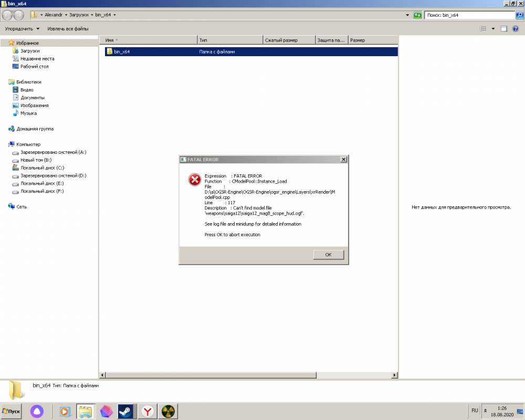Image resolution: width=525 pixels, height=420 pixels.
Task: Sort by the Тип column header
Action: [230, 40]
